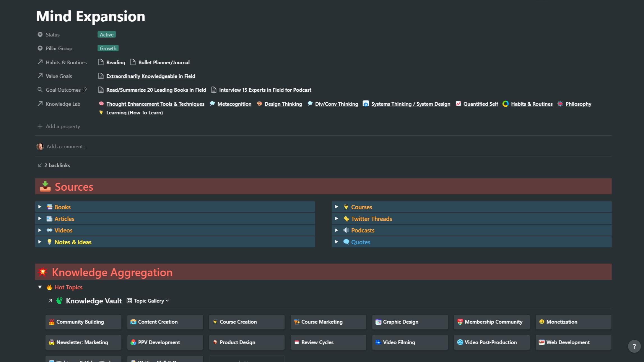Open the Metacognition Knowledge Lab page
The image size is (644, 362).
coord(234,104)
